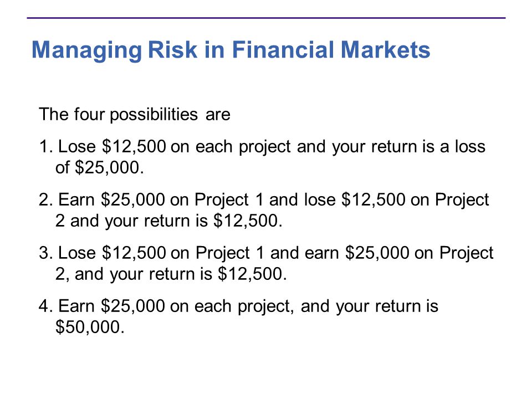The width and height of the screenshot is (532, 399).
Task: Select the line 'The four possibilities are'
Action: click(135, 114)
